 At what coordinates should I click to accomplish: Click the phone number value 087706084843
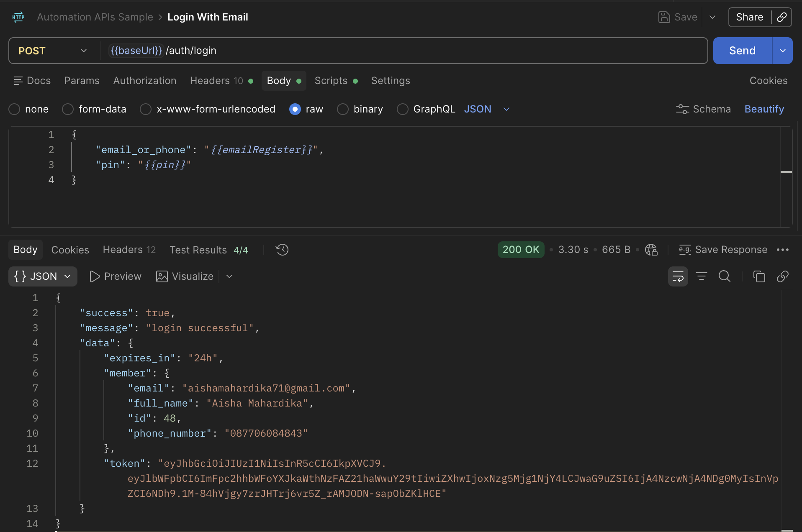266,433
